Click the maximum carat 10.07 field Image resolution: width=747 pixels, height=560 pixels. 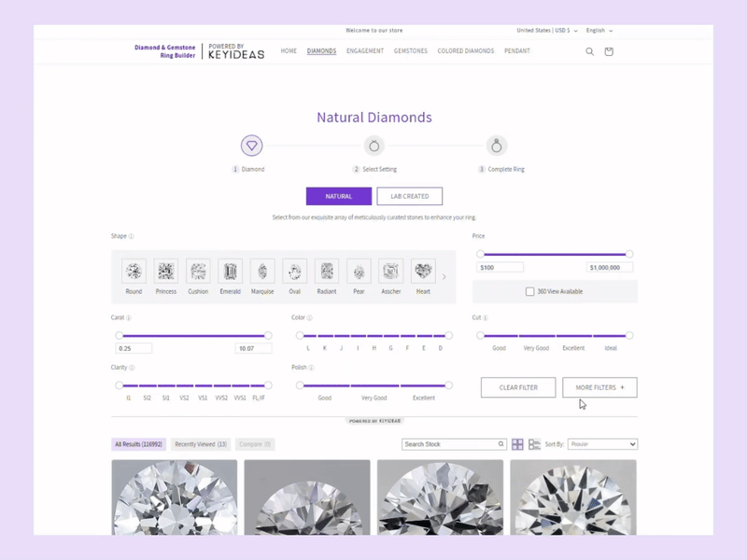pyautogui.click(x=253, y=348)
